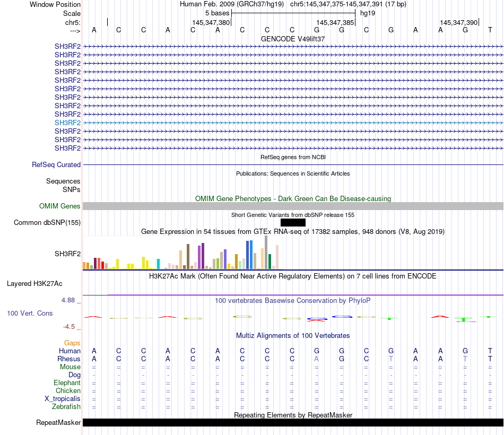Select the Chicken alignment row label
The height and width of the screenshot is (435, 504).
point(68,390)
